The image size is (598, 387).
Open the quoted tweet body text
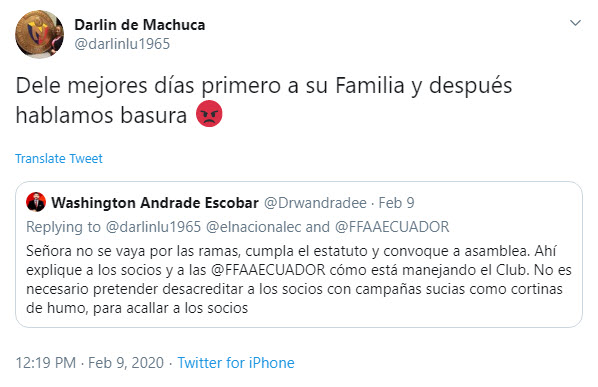tap(299, 279)
